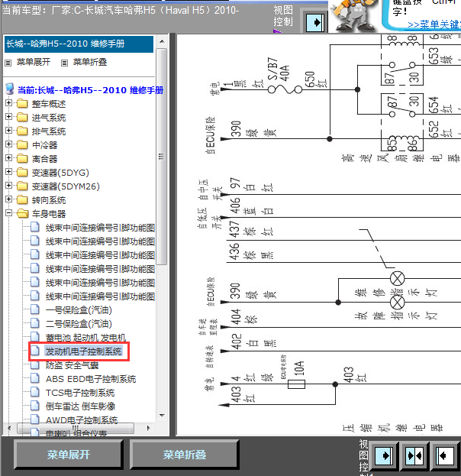
Task: Click the right-arrow view button at bottom
Action: pyautogui.click(x=384, y=455)
